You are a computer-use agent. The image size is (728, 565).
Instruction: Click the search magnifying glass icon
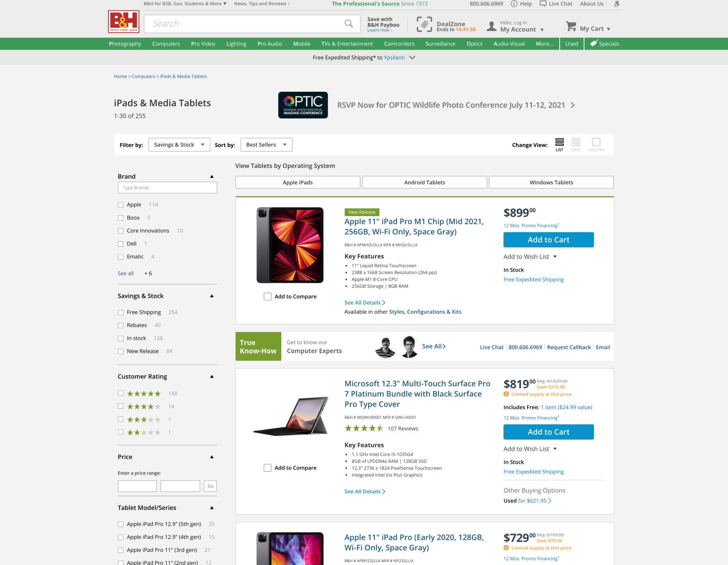point(349,24)
